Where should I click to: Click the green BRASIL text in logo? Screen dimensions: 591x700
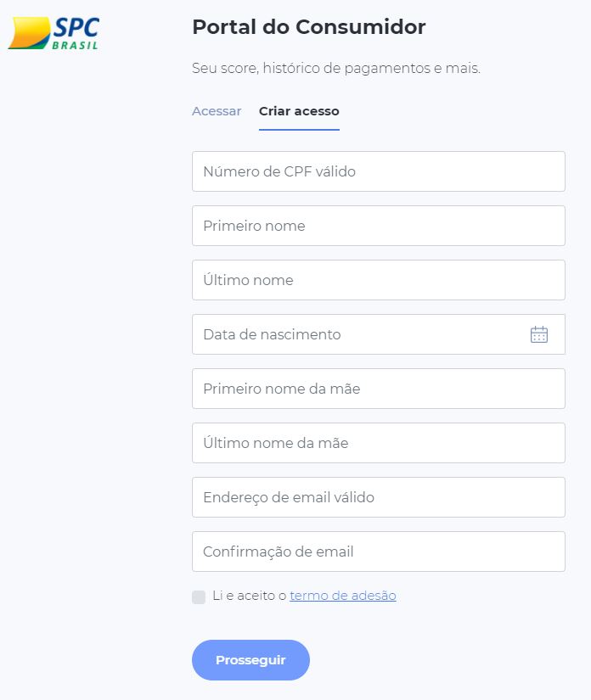click(75, 44)
